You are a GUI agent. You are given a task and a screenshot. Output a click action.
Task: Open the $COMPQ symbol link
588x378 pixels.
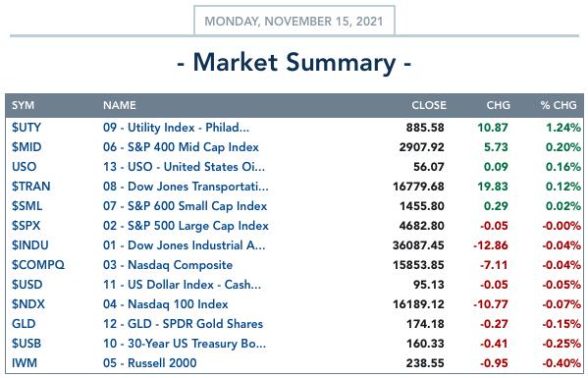point(38,265)
